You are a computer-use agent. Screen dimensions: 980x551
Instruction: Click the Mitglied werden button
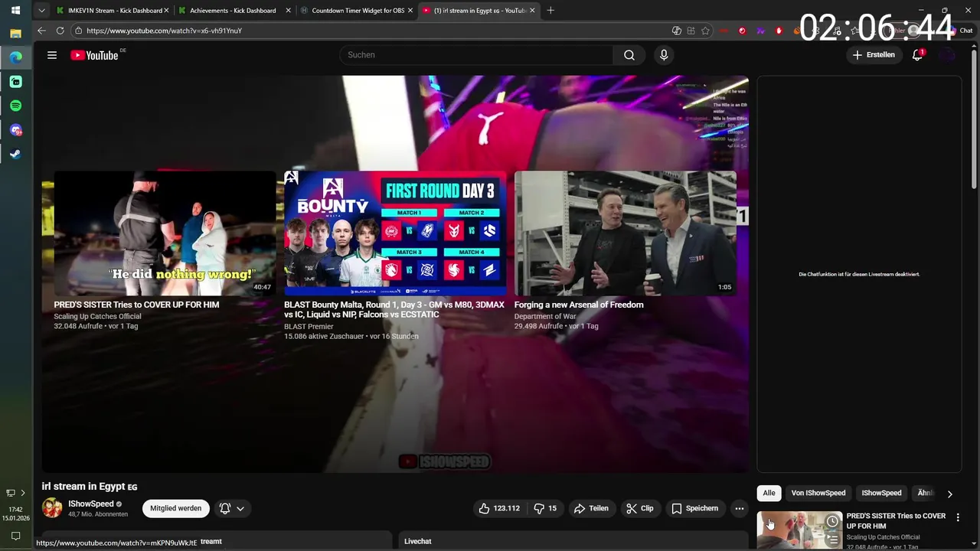[175, 508]
